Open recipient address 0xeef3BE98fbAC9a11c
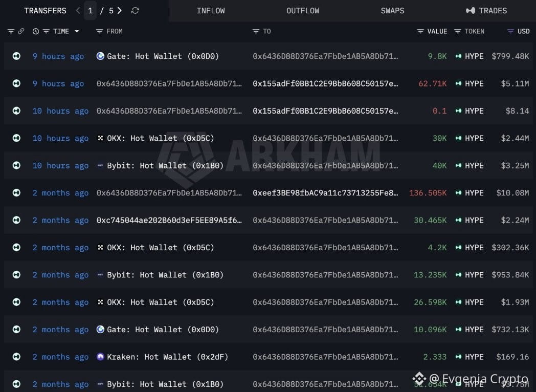The width and height of the screenshot is (536, 392). 325,193
